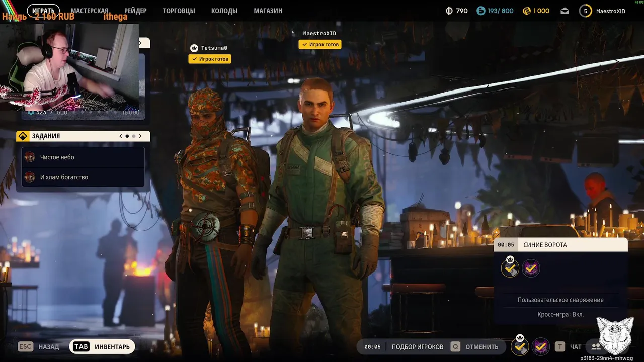Viewport: 644px width, 362px height.
Task: Click the streamer webcam overlay
Action: 69,66
